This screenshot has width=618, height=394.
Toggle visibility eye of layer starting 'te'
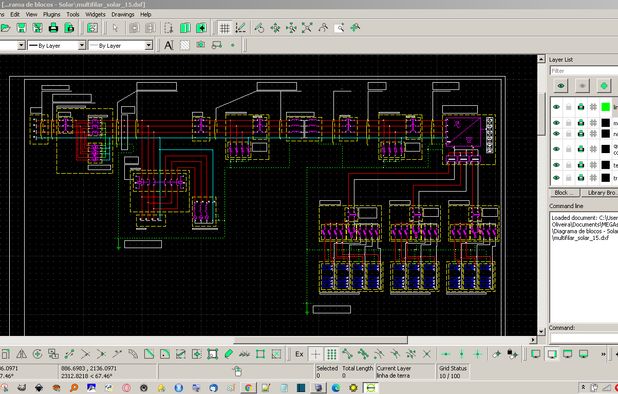[x=557, y=165]
